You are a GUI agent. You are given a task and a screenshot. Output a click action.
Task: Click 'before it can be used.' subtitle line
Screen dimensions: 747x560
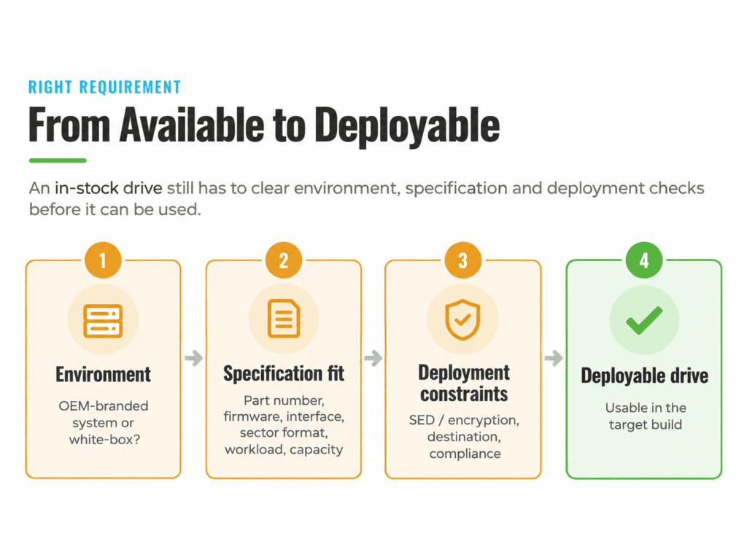pos(115,209)
